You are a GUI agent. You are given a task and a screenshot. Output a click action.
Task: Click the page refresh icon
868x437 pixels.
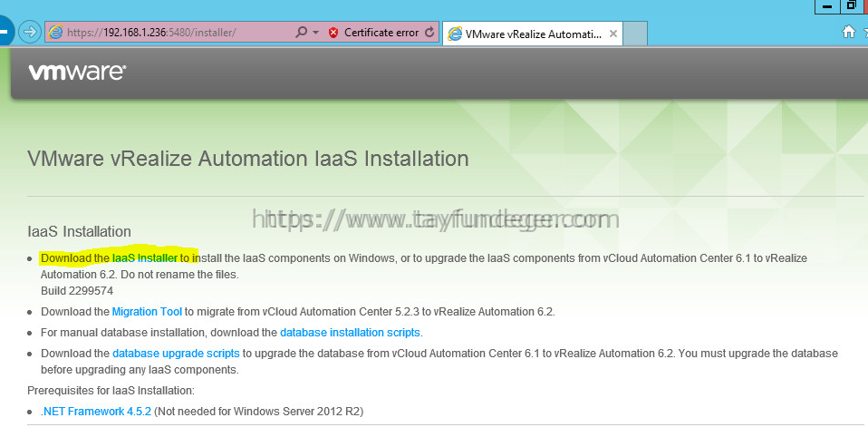(x=429, y=32)
